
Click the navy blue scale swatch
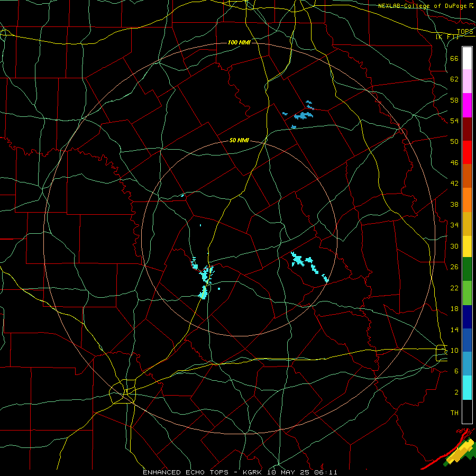[467, 317]
